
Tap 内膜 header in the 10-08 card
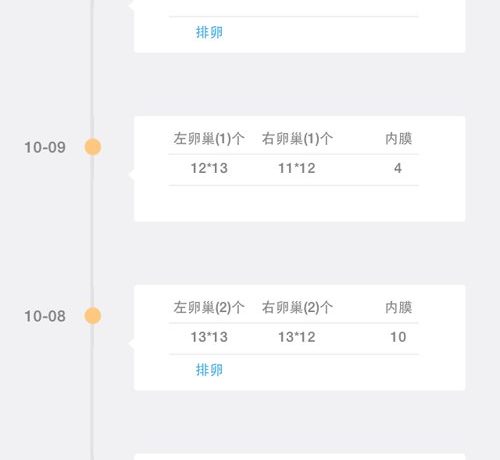point(398,307)
